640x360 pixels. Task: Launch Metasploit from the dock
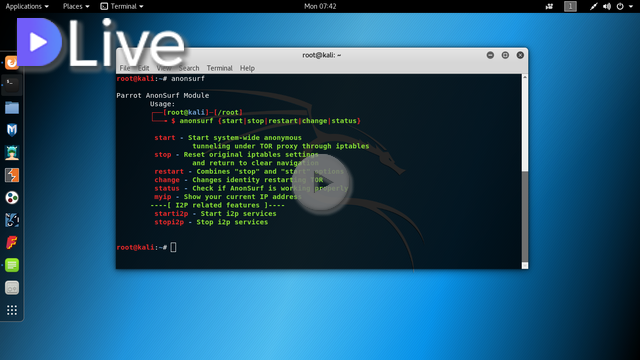click(x=12, y=130)
